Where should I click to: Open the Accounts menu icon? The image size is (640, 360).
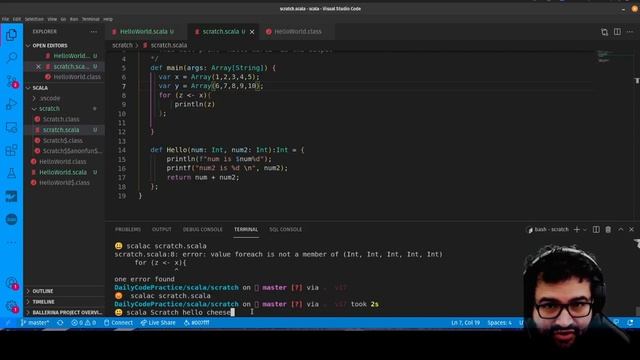[x=11, y=283]
